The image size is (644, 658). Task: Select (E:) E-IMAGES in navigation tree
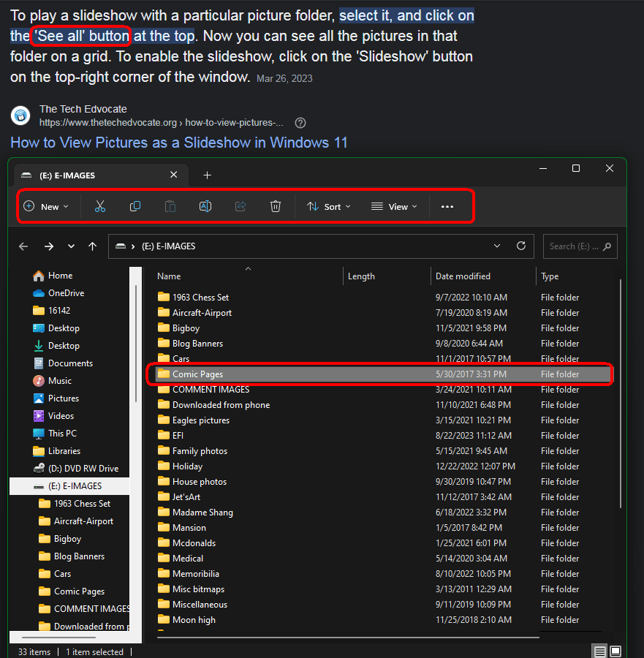click(69, 486)
